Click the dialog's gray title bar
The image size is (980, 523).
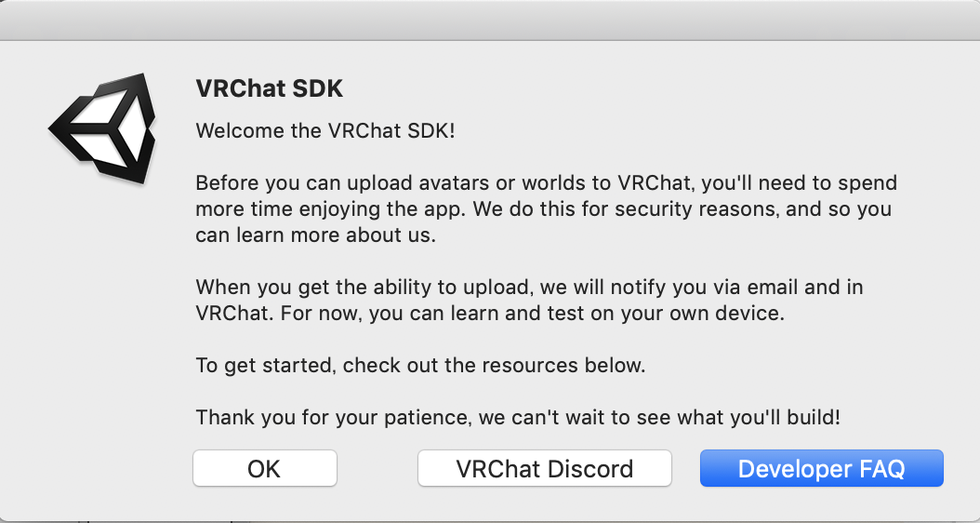pyautogui.click(x=490, y=20)
